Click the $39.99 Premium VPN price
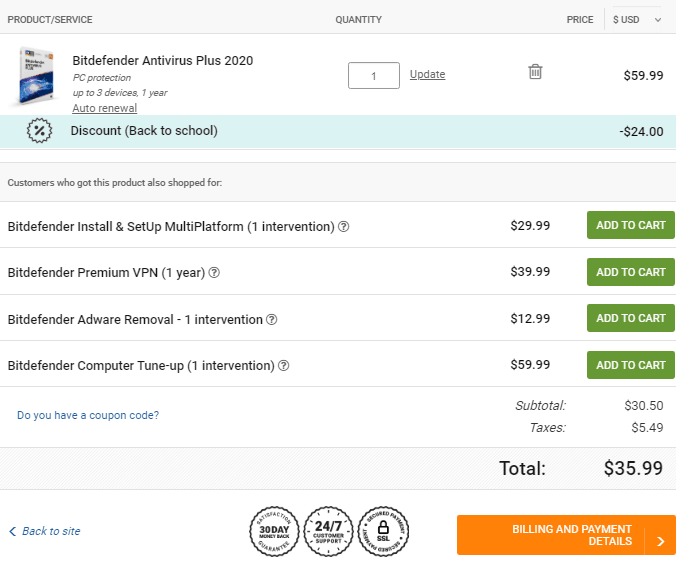 tap(530, 272)
